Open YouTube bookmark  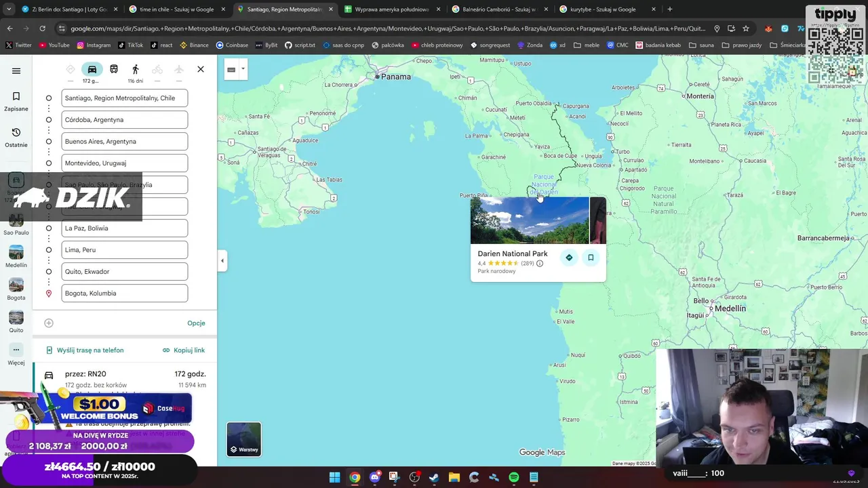tap(54, 45)
